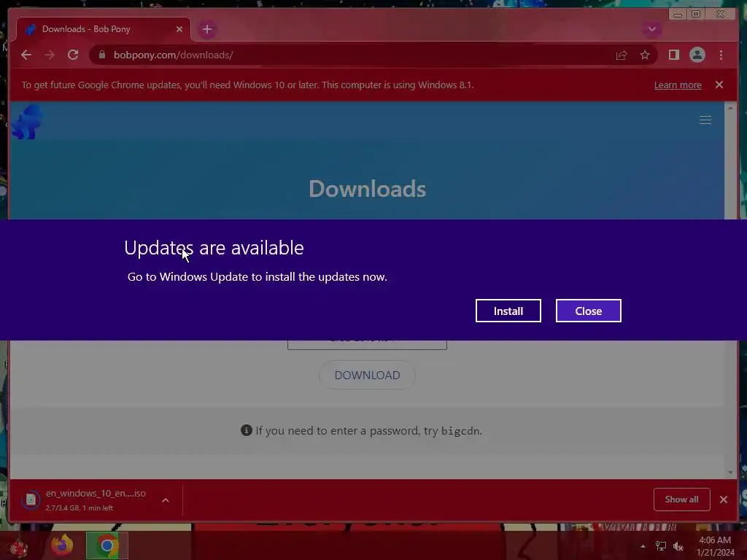The width and height of the screenshot is (747, 560).
Task: Open a new Chrome tab
Action: tap(206, 29)
